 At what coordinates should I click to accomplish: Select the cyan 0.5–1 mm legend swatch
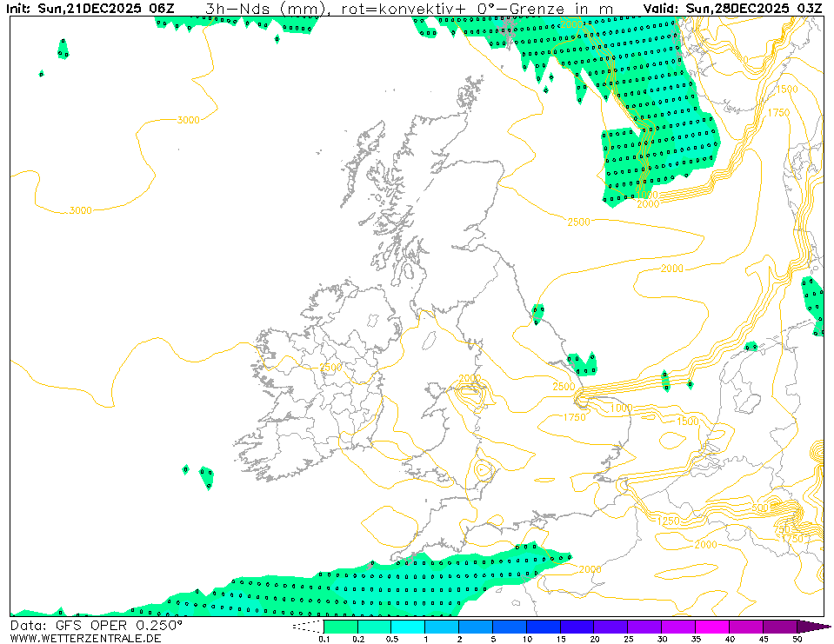coord(408,627)
